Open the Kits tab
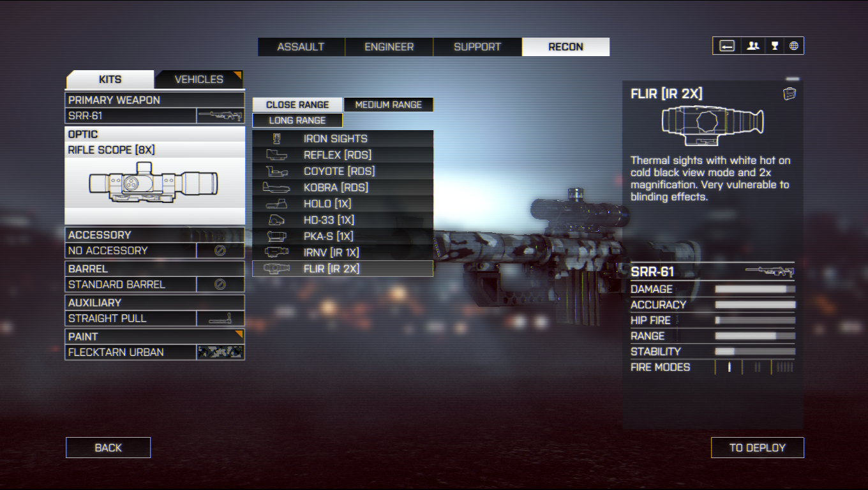868x490 pixels. [x=110, y=80]
